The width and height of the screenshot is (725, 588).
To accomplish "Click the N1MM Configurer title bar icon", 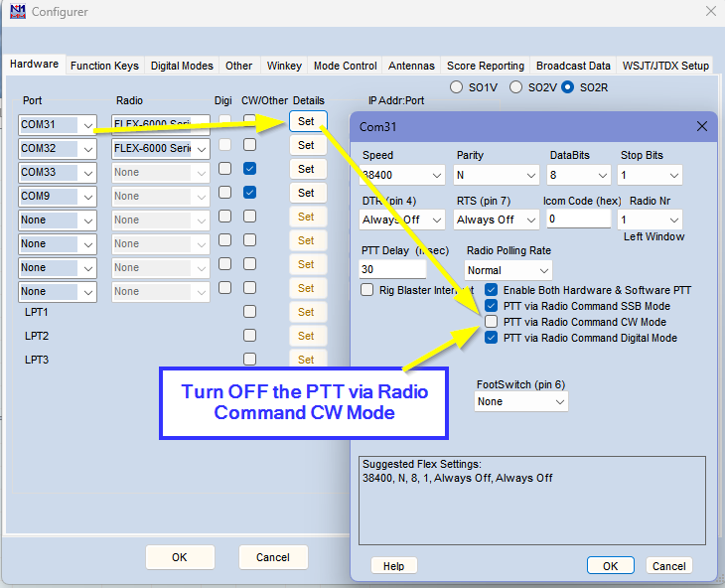I will tap(17, 12).
